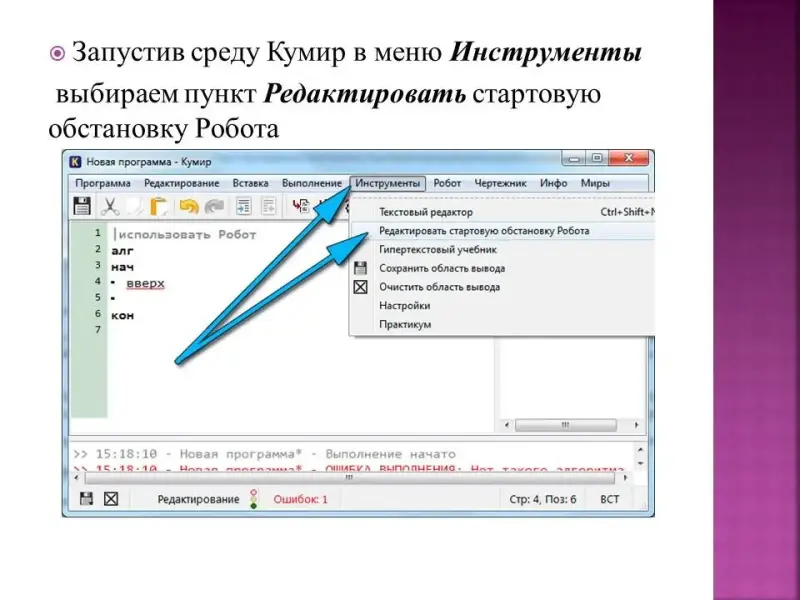
Task: Click the Cut scissors toolbar icon
Action: [x=110, y=207]
